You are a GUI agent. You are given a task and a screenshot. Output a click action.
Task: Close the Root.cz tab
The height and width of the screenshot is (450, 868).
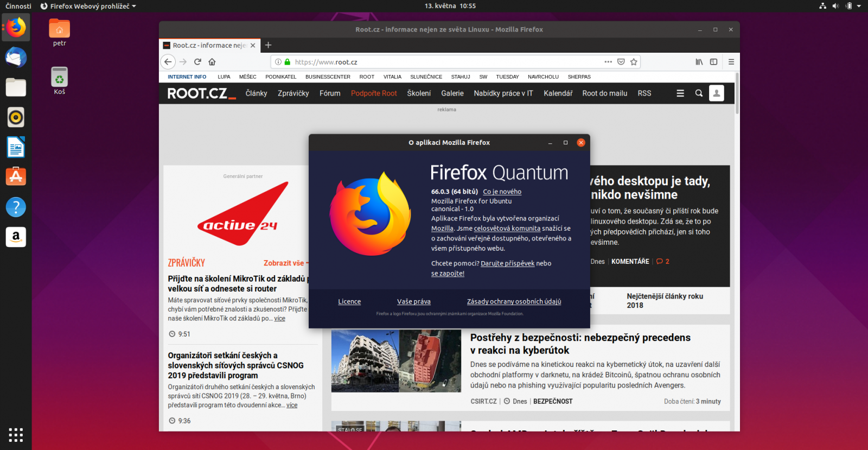[253, 46]
